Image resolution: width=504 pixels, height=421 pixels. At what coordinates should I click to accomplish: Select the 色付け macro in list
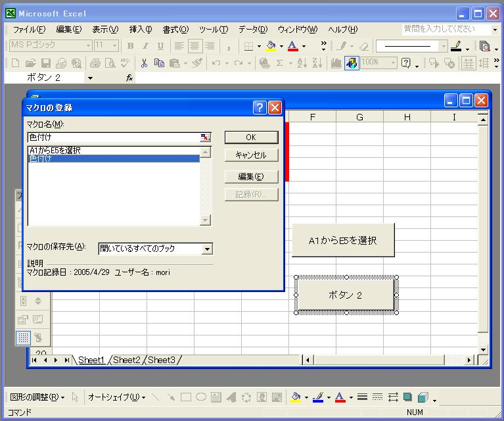tap(114, 159)
